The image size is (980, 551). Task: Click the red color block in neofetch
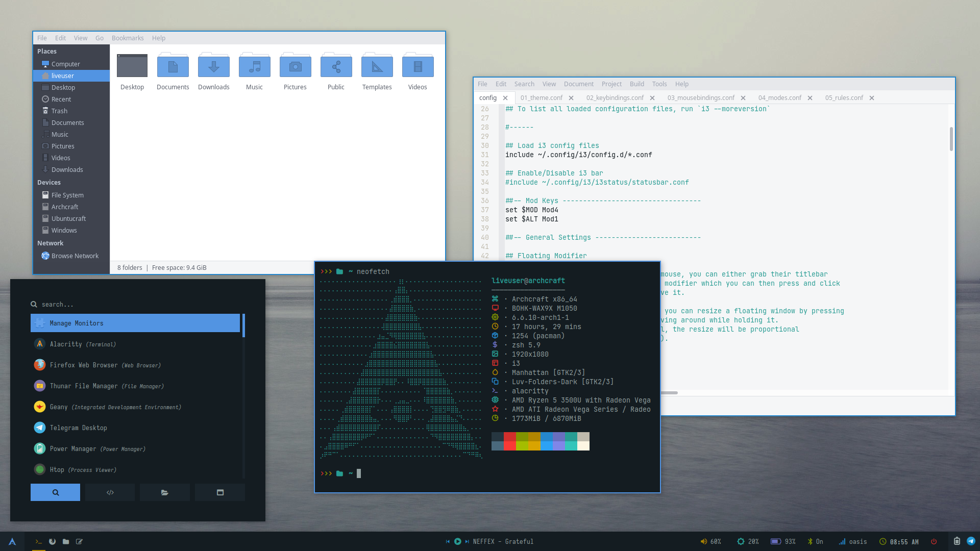click(x=509, y=437)
